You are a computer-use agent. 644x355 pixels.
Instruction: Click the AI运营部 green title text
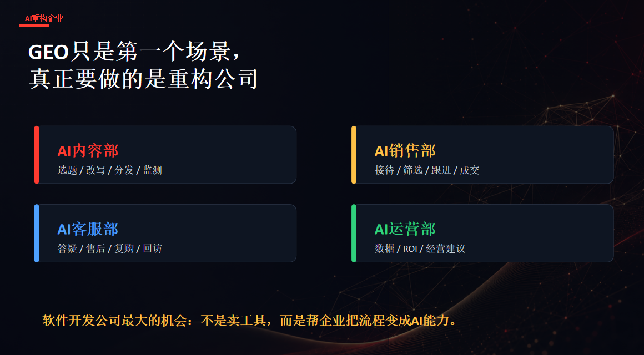tap(405, 229)
